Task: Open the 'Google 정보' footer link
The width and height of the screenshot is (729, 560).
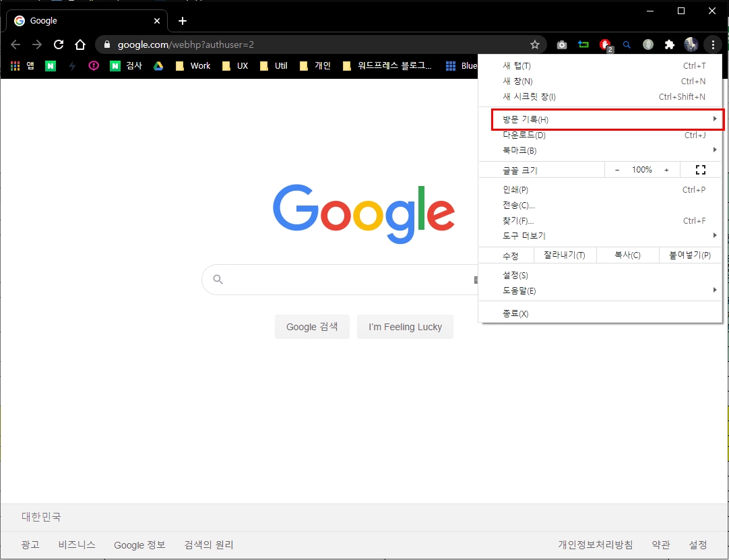Action: coord(139,545)
